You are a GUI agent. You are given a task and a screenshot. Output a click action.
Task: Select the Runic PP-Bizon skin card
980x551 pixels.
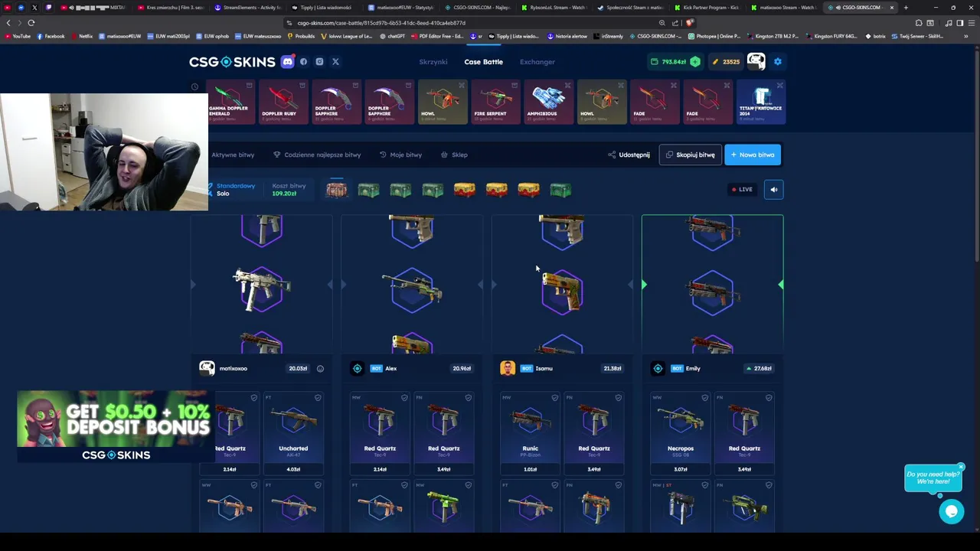tap(530, 433)
